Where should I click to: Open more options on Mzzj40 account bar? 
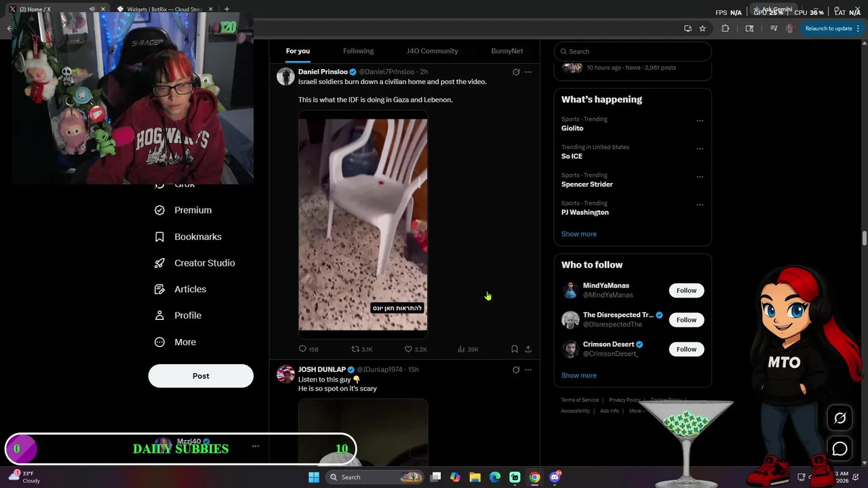click(255, 446)
